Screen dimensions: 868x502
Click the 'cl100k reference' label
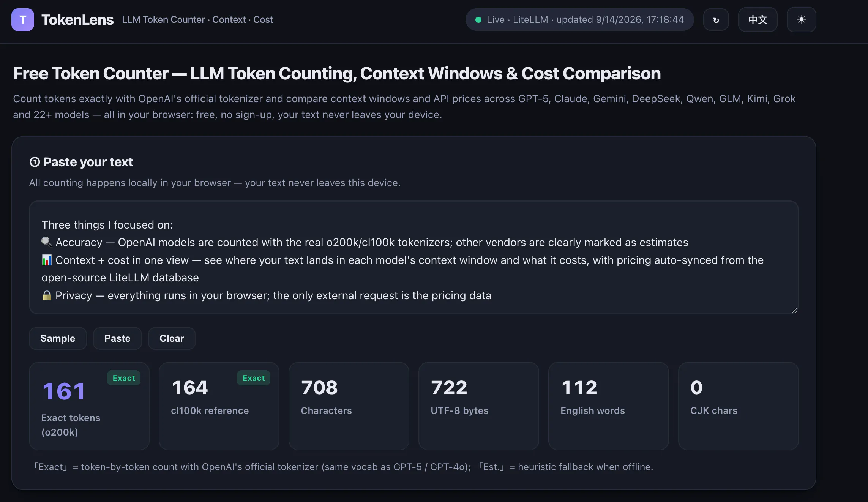(x=210, y=410)
